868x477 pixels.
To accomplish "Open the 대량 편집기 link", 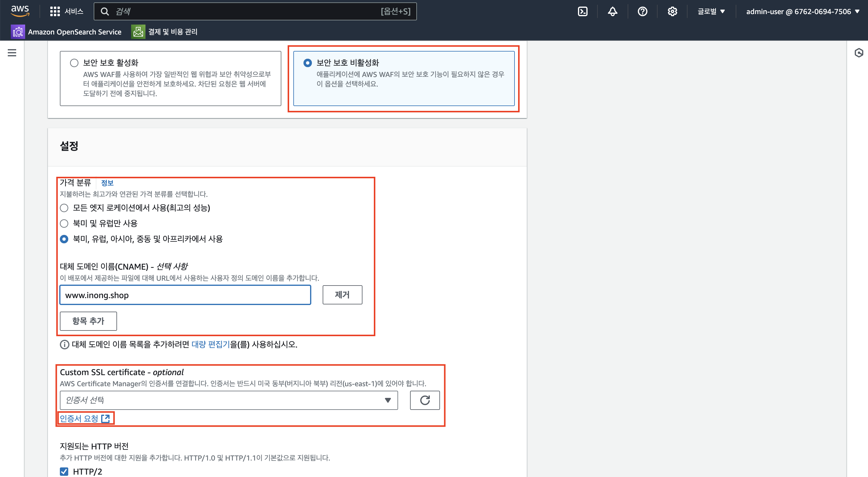I will tap(211, 345).
